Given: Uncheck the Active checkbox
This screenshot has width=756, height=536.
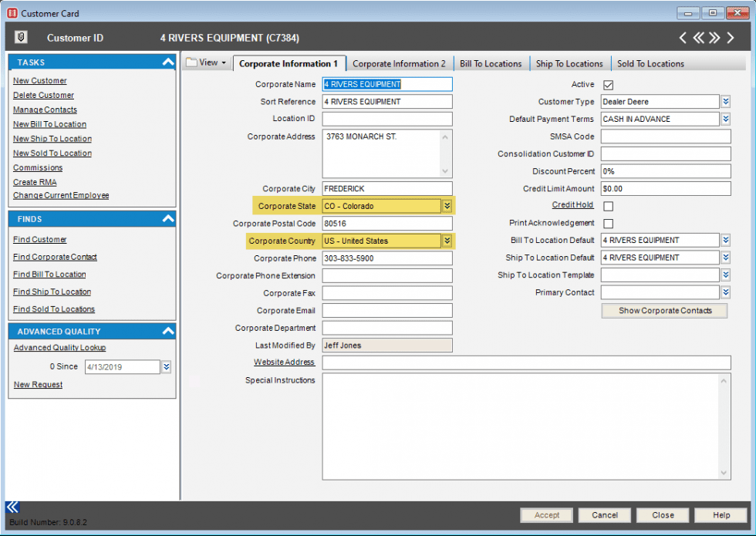Looking at the screenshot, I should coord(609,84).
